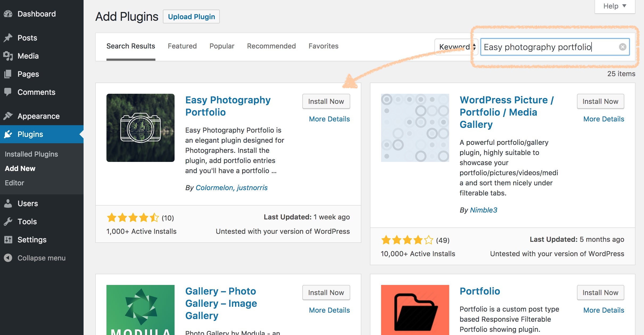Open the Portfolio folder icon thumbnail

pyautogui.click(x=415, y=310)
